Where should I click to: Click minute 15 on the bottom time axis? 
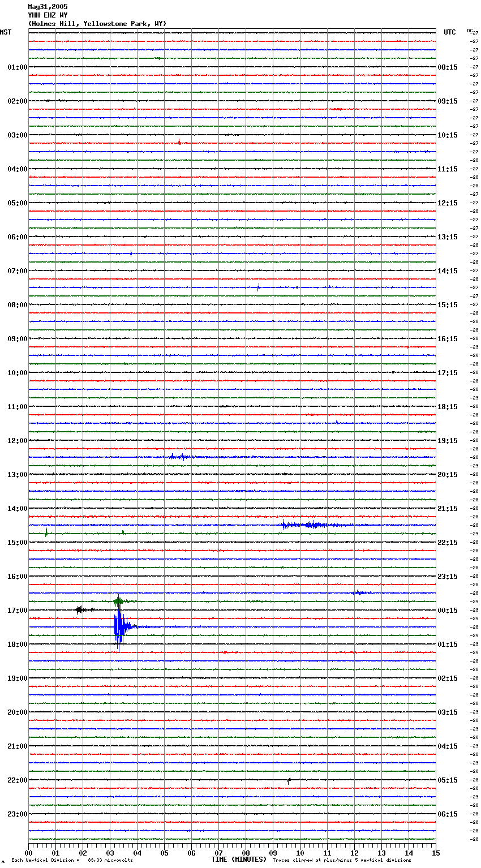tap(436, 853)
